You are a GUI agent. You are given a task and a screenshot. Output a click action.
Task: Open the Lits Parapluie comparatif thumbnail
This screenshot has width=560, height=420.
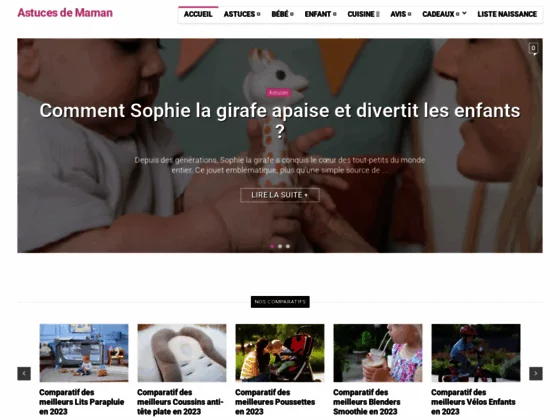(x=84, y=353)
